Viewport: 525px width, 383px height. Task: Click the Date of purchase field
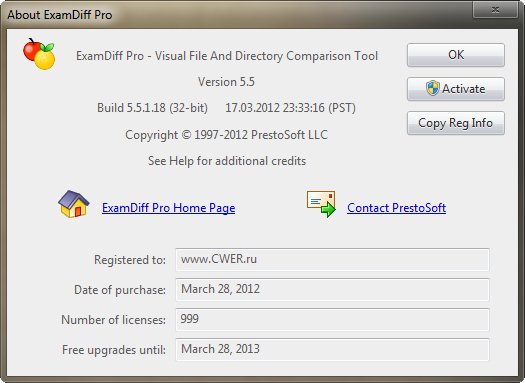point(332,289)
